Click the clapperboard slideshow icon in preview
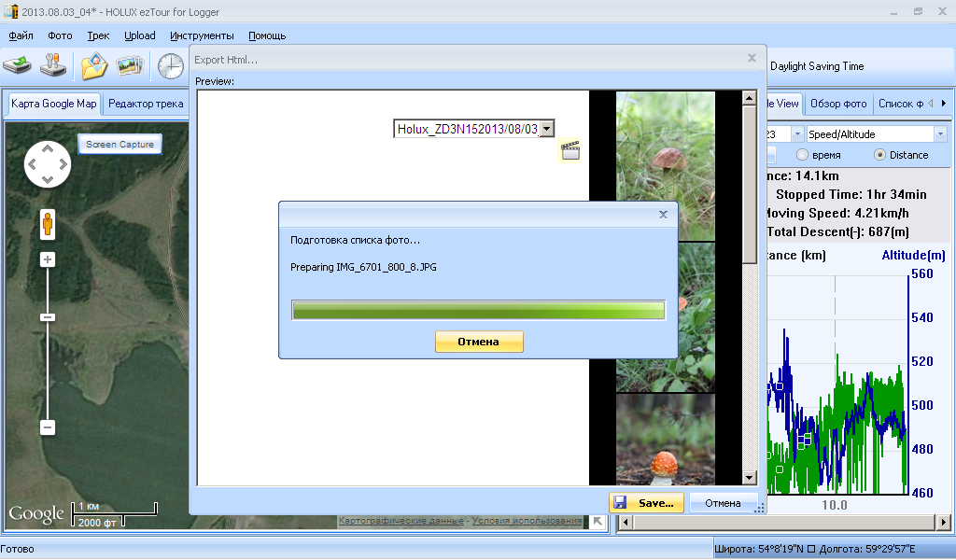This screenshot has height=560, width=956. (570, 150)
